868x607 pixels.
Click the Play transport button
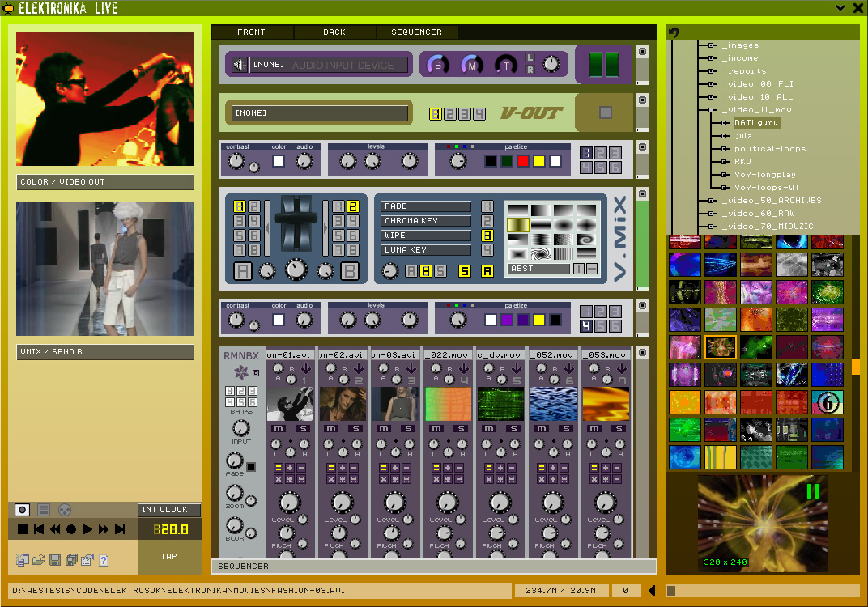(x=87, y=529)
